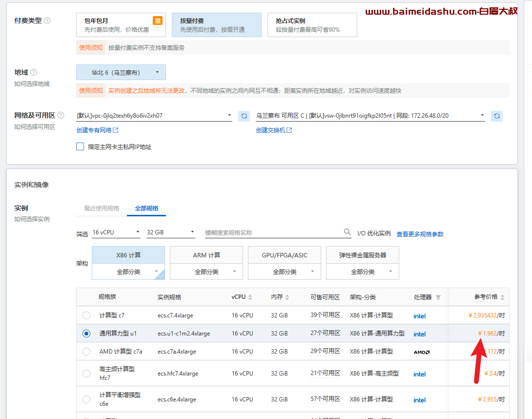
Task: Expand 全部分类 under GPU/FPGA/ASIC
Action: [x=285, y=272]
